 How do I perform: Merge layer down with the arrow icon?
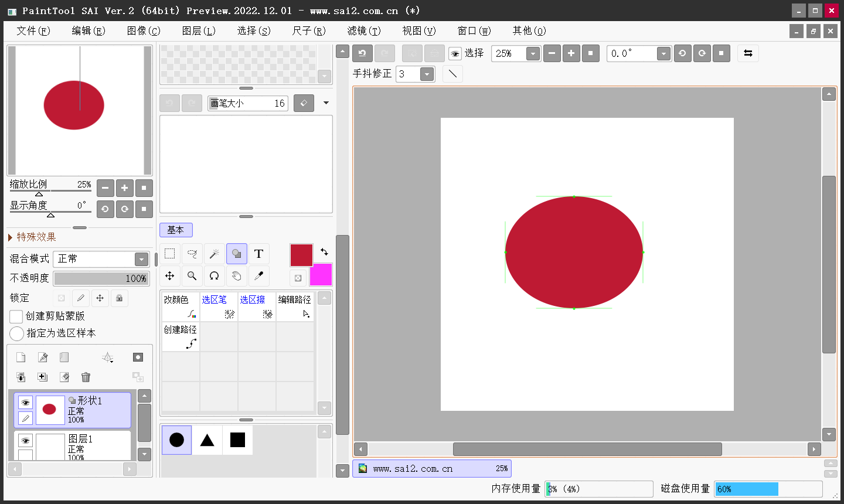pos(21,377)
